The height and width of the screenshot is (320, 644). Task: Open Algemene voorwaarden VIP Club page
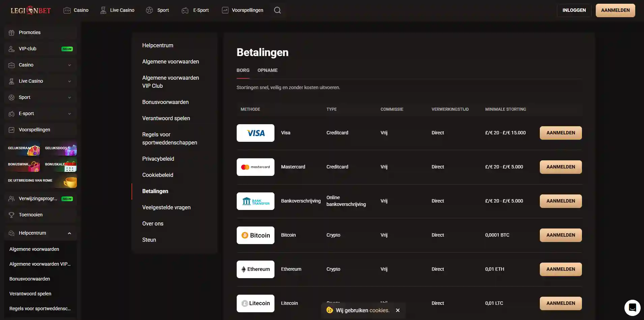pos(171,82)
